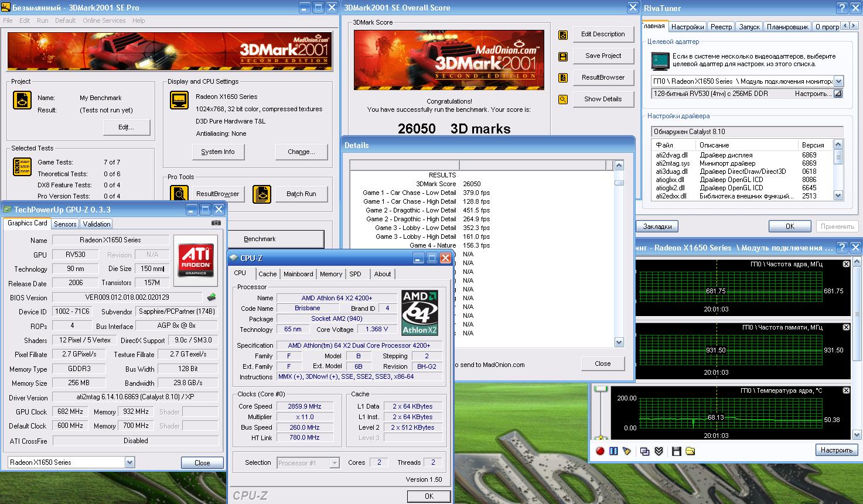Click the left tab scroll arrow in RivaTuner
Viewport: 863px width, 504px height.
845,26
